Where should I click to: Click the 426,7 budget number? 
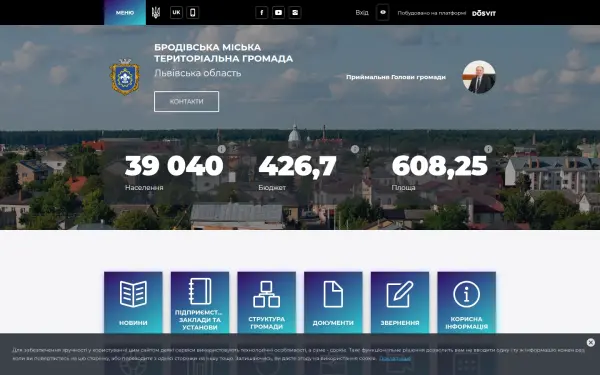pos(297,166)
